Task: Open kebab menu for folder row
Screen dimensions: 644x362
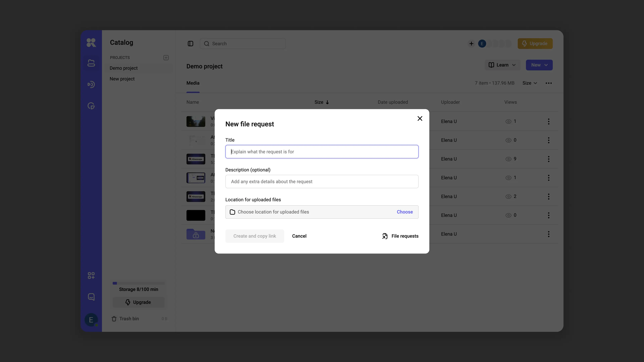Action: pos(549,234)
